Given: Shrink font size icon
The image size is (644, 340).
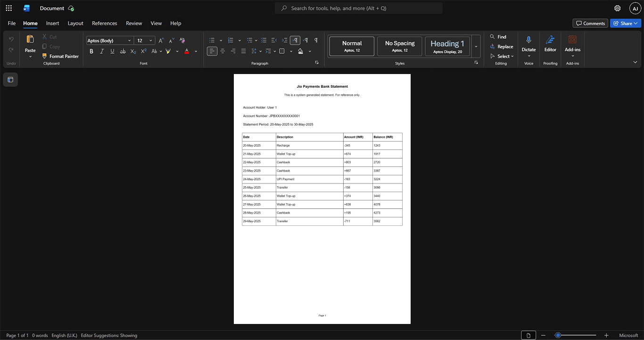Looking at the screenshot, I should [x=172, y=41].
